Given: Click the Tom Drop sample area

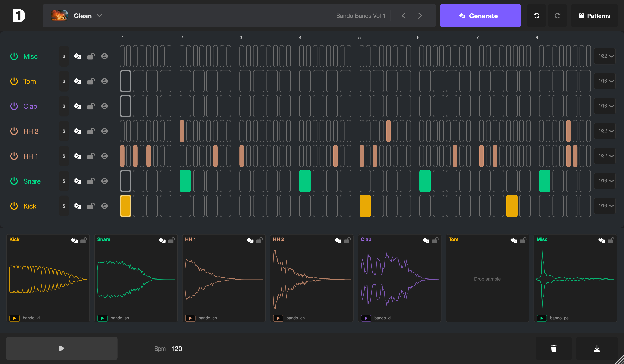Looking at the screenshot, I should click(x=487, y=279).
